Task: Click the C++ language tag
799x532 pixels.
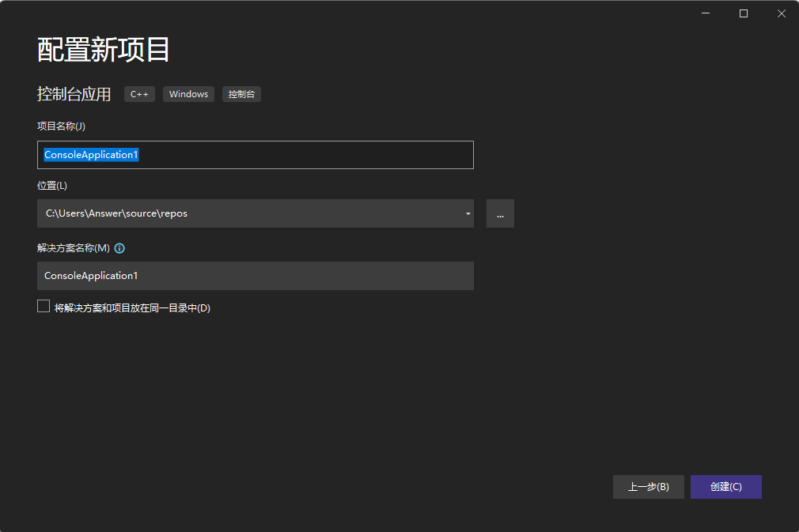Action: [x=139, y=94]
